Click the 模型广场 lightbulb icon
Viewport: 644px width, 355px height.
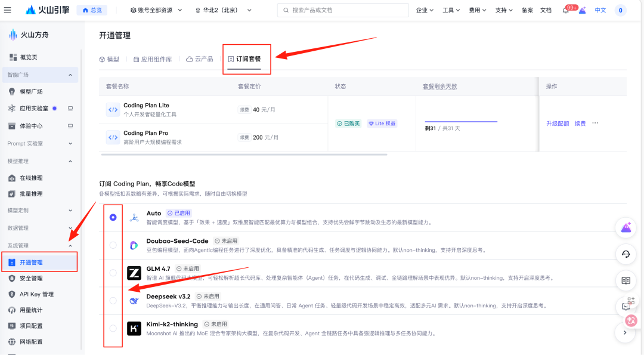[x=12, y=91]
